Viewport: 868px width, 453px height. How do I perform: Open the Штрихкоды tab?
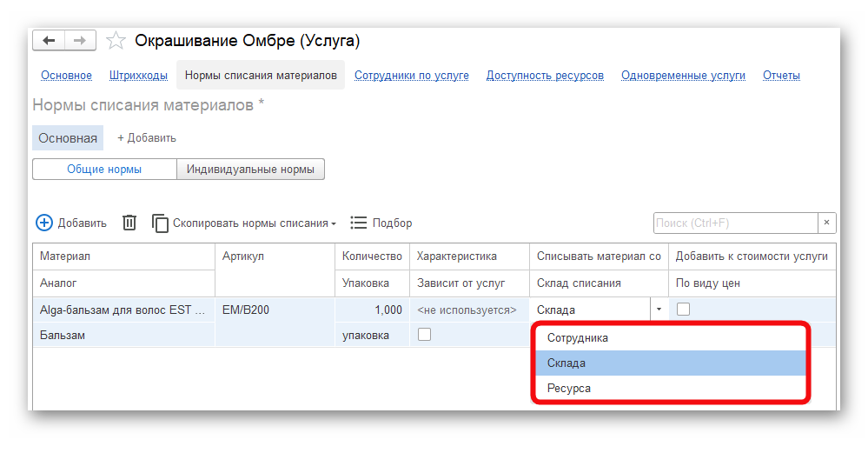[x=138, y=76]
